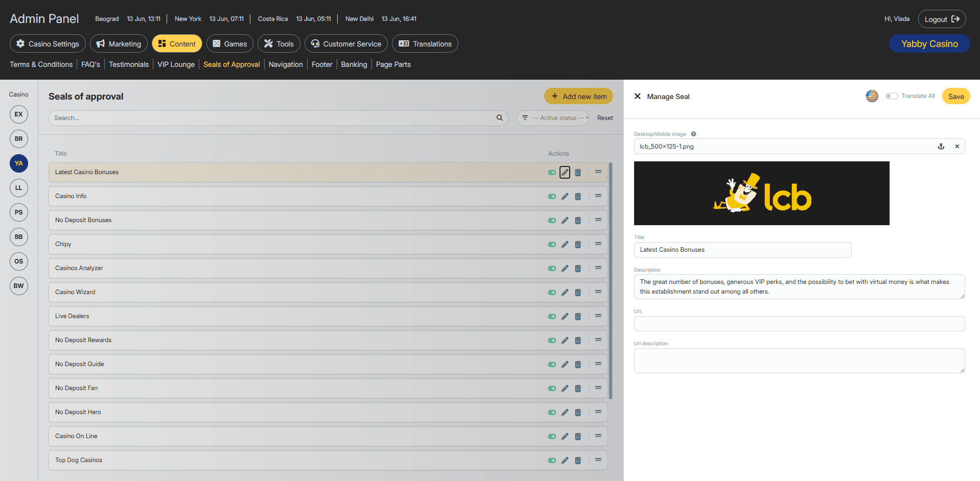Remove the Casino On Line seal

point(578,437)
